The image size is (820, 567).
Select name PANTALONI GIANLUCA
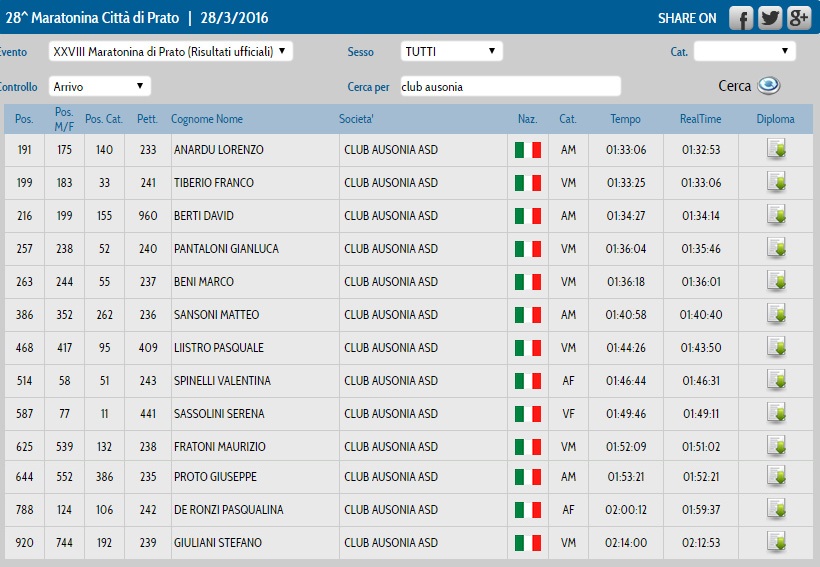226,248
